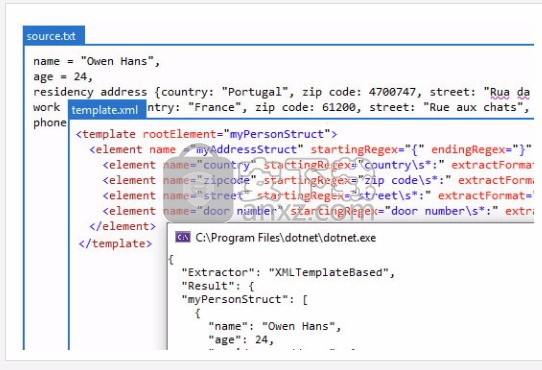Screen dimensions: 542x370
Task: Click the age value 24 in source.txt
Action: [80, 76]
